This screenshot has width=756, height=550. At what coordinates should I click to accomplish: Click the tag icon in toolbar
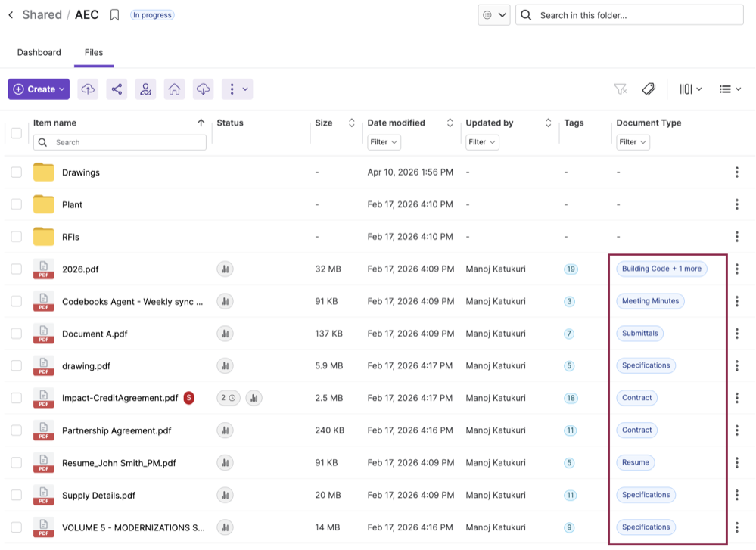[649, 89]
